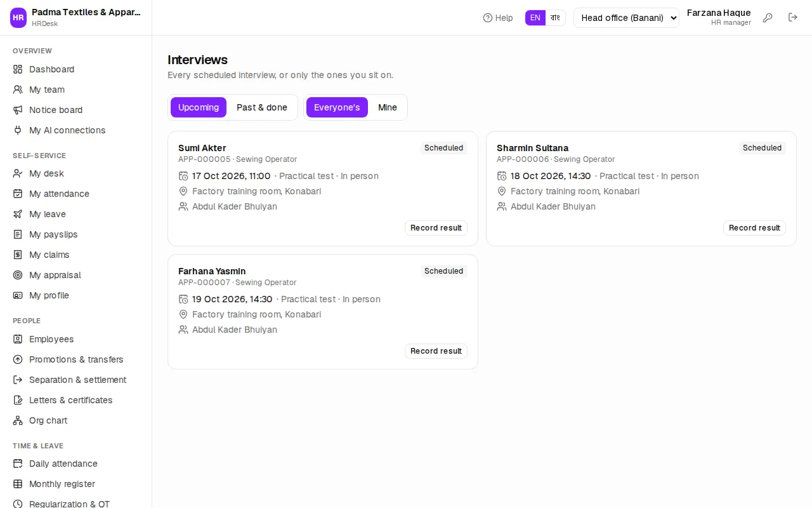Open the Help link icon
This screenshot has height=508, width=812.
point(488,18)
